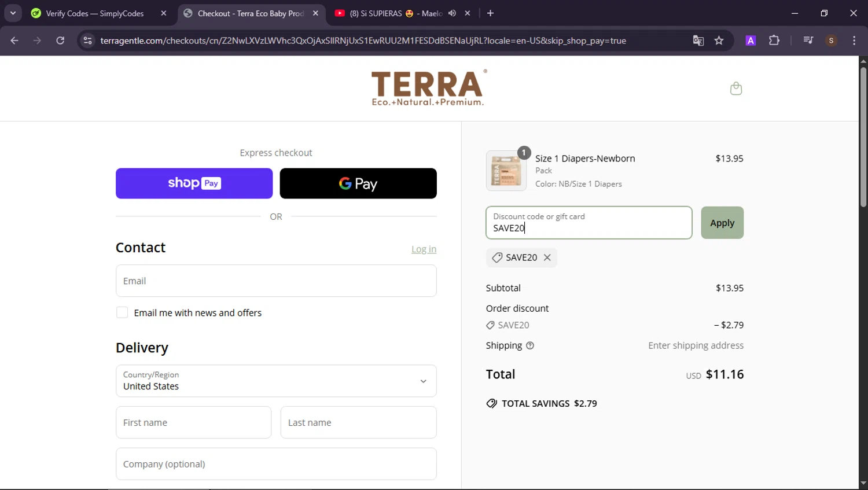Close the Verify Codes SimplyCodes tab
Viewport: 868px width, 490px height.
164,13
